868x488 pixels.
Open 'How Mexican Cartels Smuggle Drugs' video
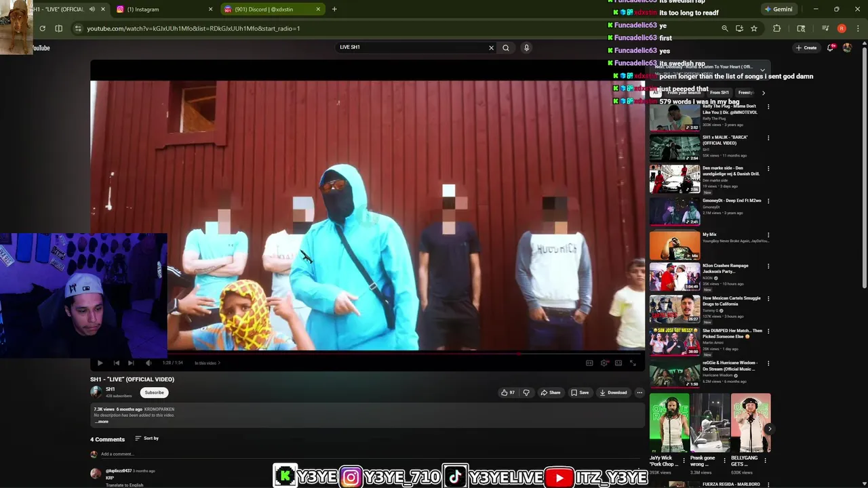[x=675, y=309]
